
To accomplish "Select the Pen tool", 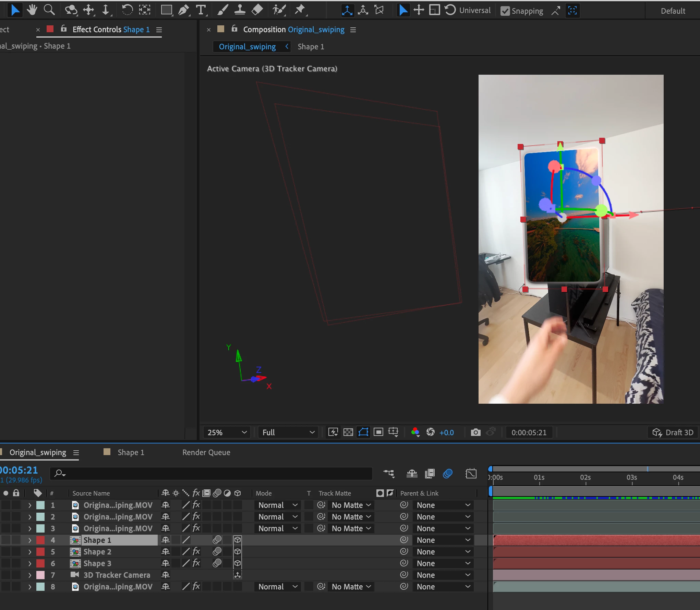I will (x=184, y=10).
